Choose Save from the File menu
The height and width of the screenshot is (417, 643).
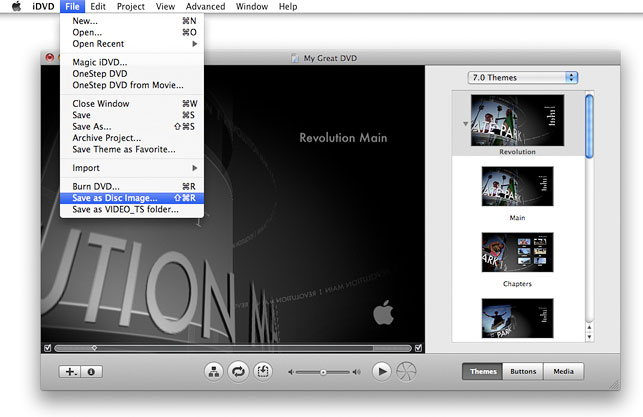[132, 115]
